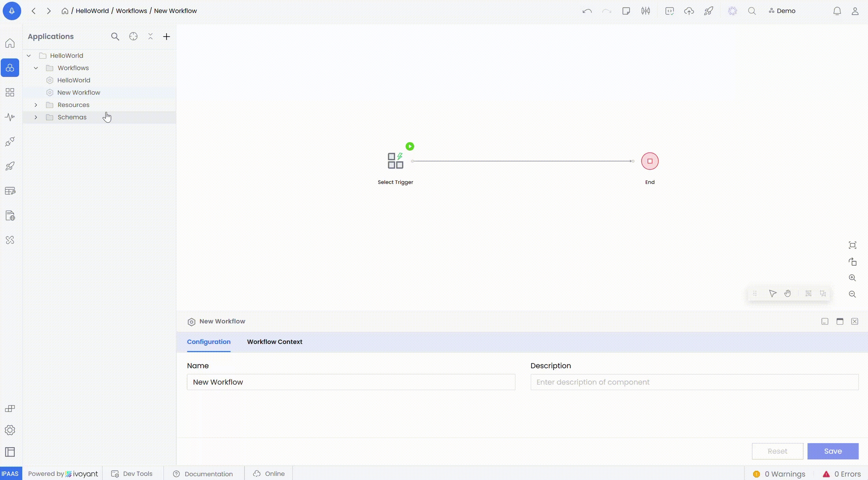Expand the Schemas folder
Viewport: 868px width, 480px height.
(x=36, y=118)
